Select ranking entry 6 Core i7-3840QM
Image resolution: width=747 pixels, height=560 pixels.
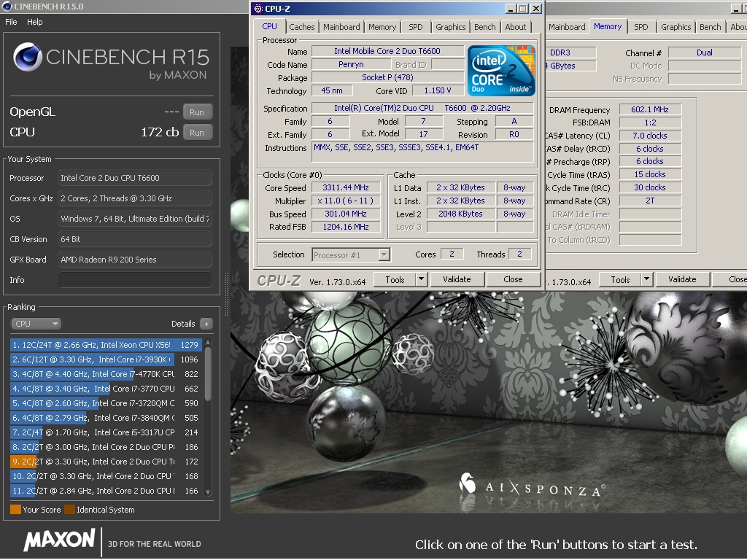click(x=106, y=418)
